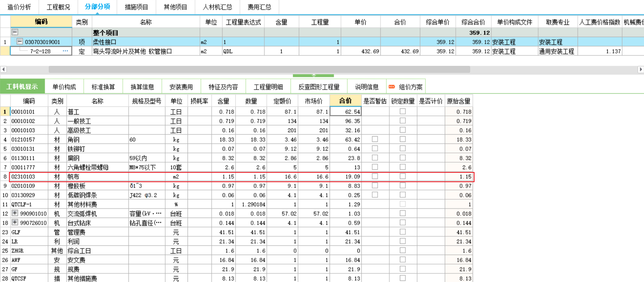Show the 工程量明细 tab
644x282 pixels.
click(x=268, y=87)
